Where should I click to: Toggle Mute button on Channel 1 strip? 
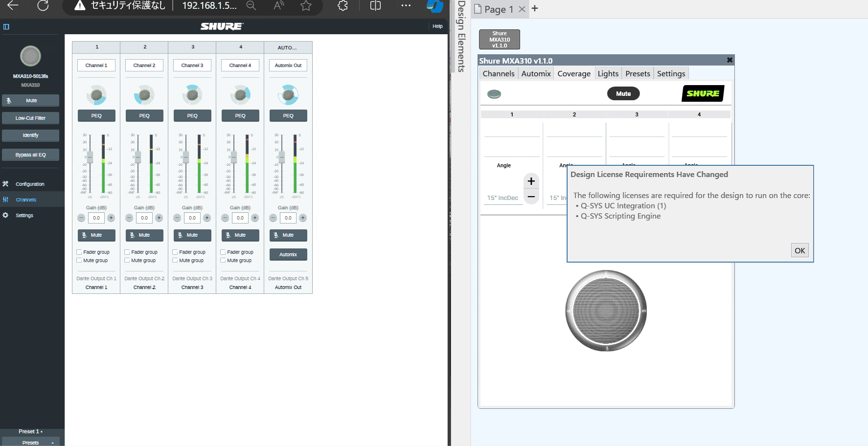click(96, 235)
